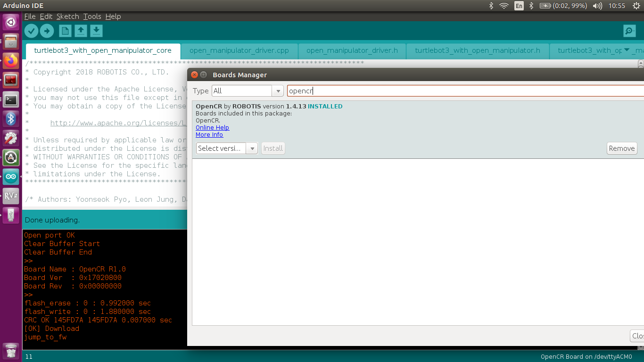Launch Firefox from the Ubuntu dock

(11, 60)
